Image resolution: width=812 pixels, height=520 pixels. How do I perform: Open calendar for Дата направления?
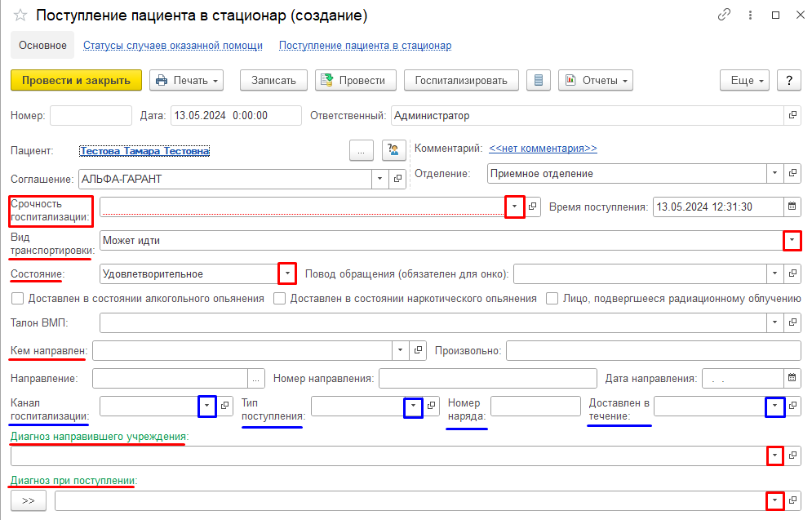tap(792, 378)
